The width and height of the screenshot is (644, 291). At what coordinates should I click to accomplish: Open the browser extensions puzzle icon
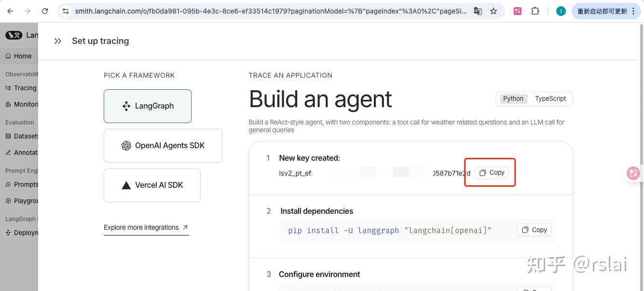click(535, 11)
